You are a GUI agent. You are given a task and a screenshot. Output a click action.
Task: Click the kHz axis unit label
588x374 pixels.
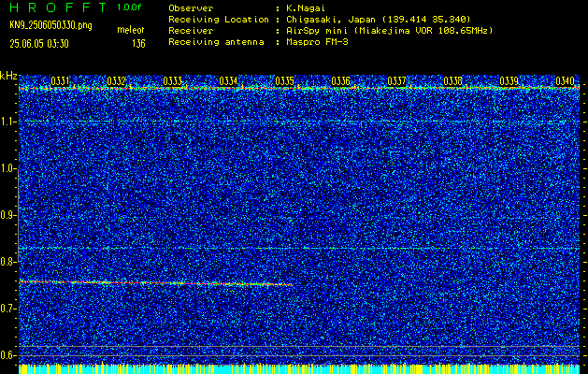[x=8, y=76]
